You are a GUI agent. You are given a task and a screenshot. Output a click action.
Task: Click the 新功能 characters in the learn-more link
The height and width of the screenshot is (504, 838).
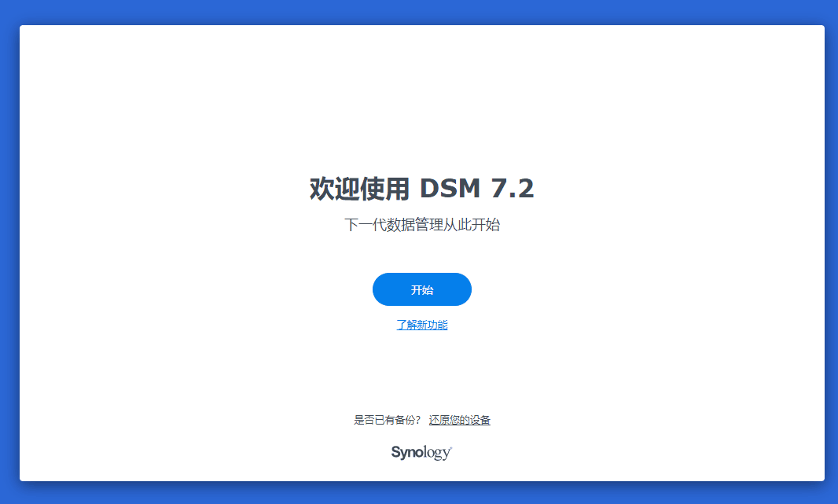coord(432,325)
